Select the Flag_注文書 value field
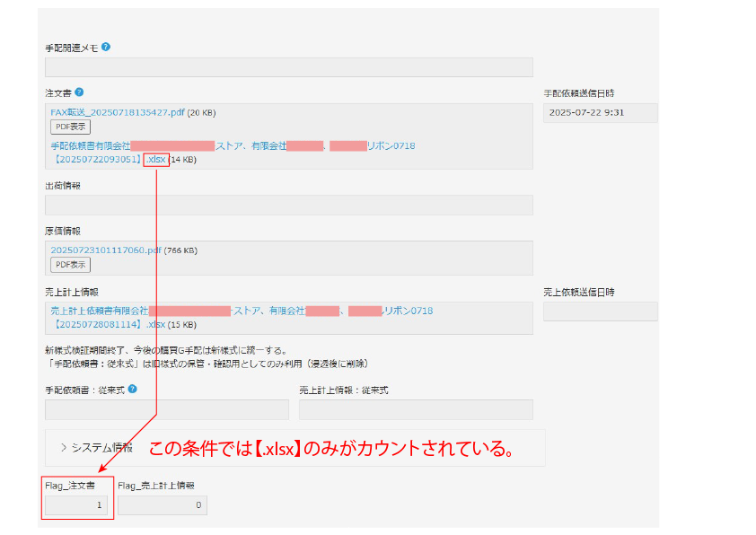 tap(77, 505)
